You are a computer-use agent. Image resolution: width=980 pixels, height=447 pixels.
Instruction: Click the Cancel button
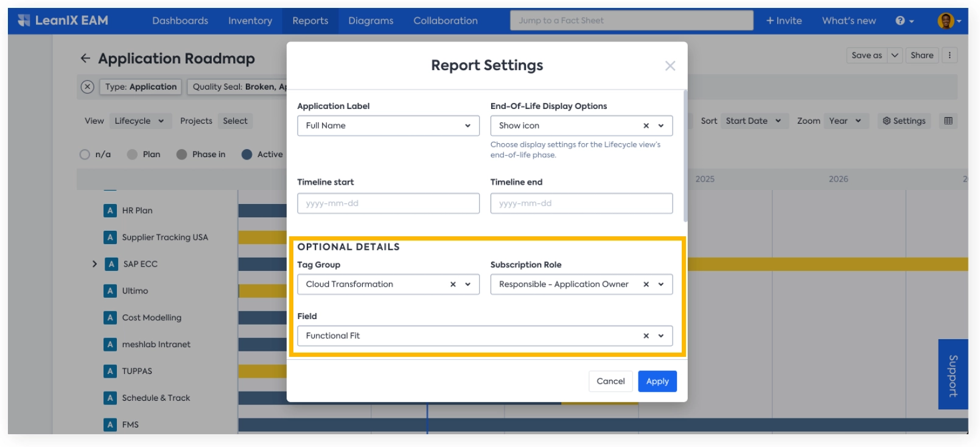[x=611, y=381]
